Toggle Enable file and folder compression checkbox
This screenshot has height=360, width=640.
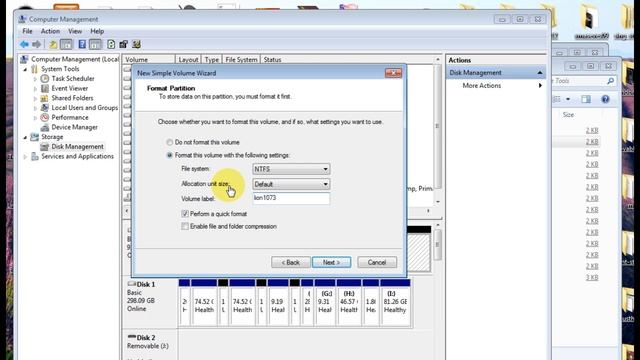185,226
